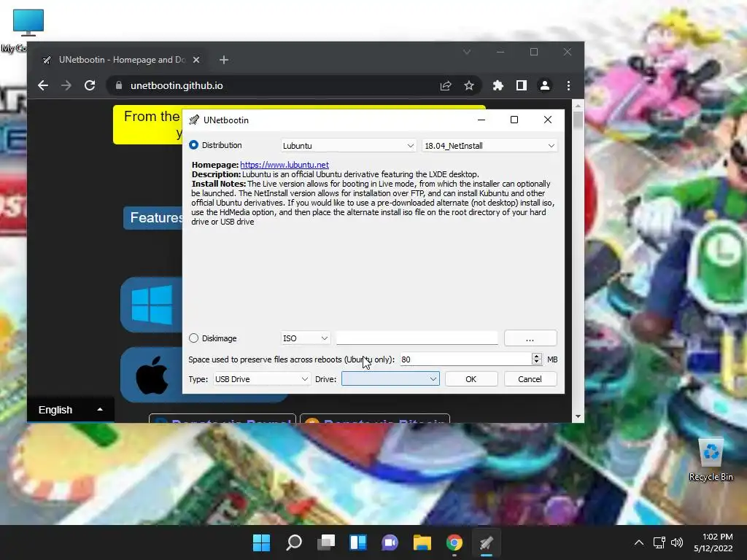Click Cancel in the UNetbootin dialog
747x560 pixels.
point(530,379)
